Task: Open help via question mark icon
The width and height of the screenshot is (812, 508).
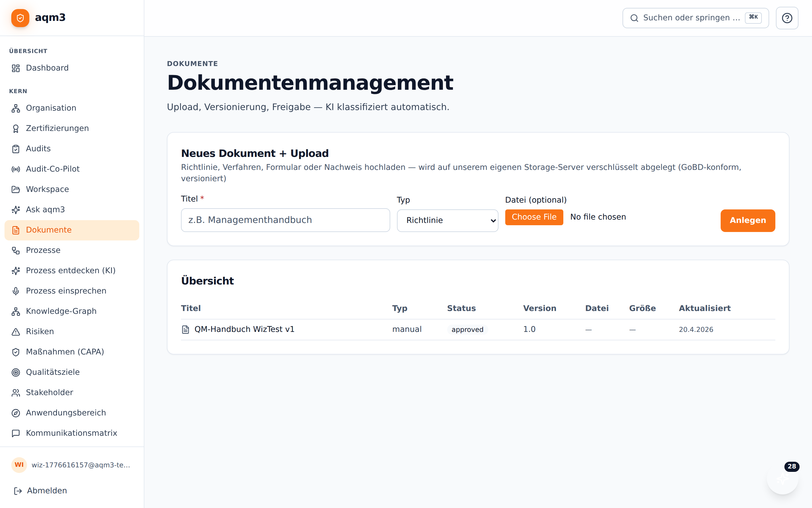Action: coord(787,18)
